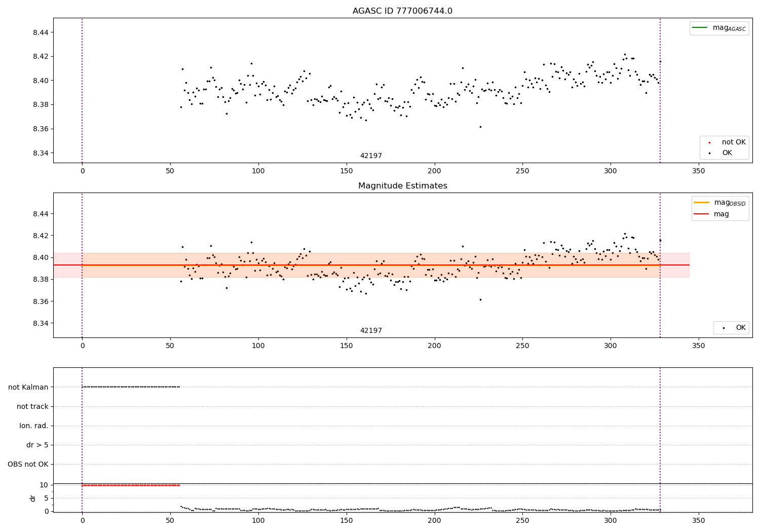The width and height of the screenshot is (760, 532).
Task: Click the "Magnitude Estimates" plot title
Action: (402, 186)
